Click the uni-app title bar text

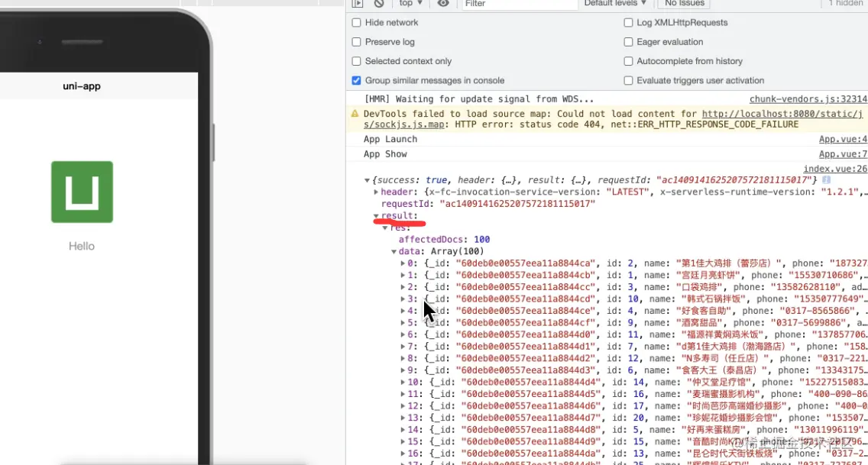pyautogui.click(x=81, y=86)
